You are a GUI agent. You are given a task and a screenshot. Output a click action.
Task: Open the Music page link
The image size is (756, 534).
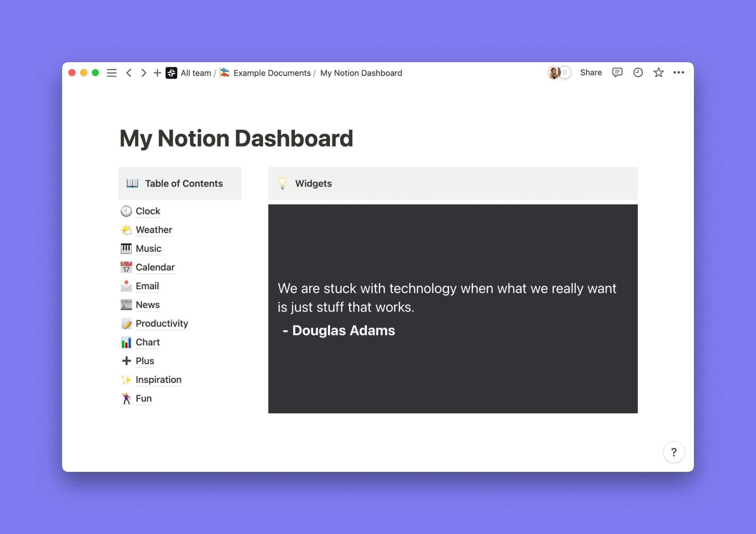[148, 248]
